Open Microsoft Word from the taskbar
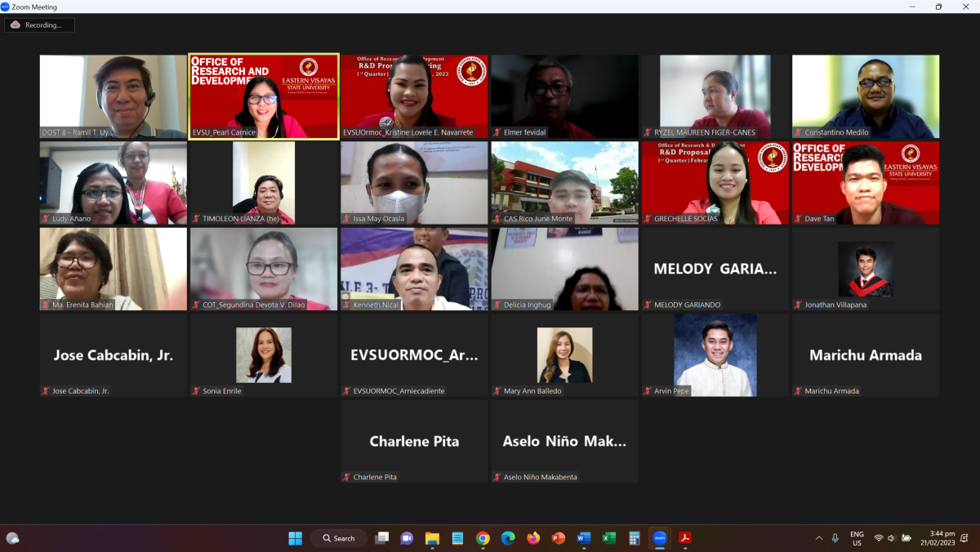980x552 pixels. pos(584,538)
